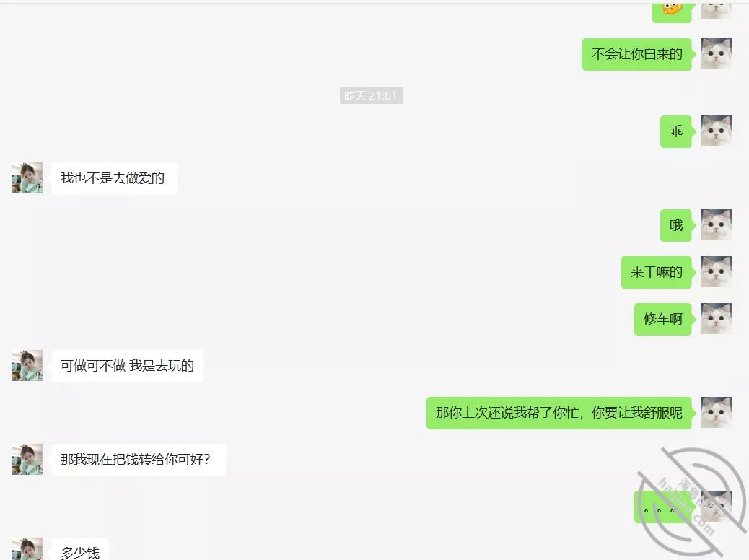
Task: Click the 我也不是去做爱的 message bubble
Action: (114, 178)
